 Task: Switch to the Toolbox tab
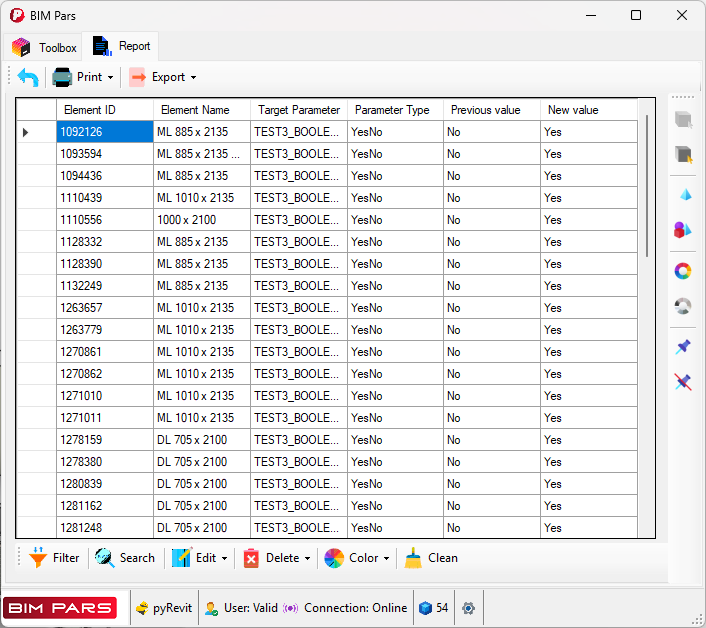pyautogui.click(x=45, y=47)
